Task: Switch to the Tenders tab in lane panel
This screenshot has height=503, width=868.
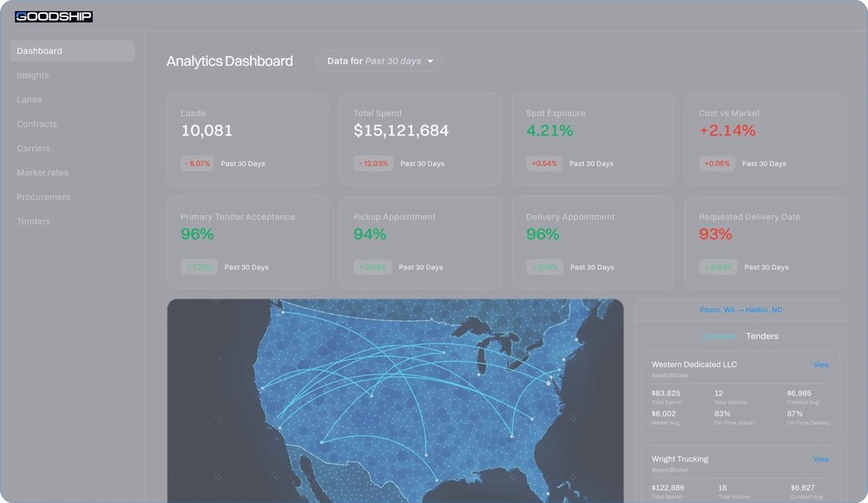Action: click(x=762, y=336)
